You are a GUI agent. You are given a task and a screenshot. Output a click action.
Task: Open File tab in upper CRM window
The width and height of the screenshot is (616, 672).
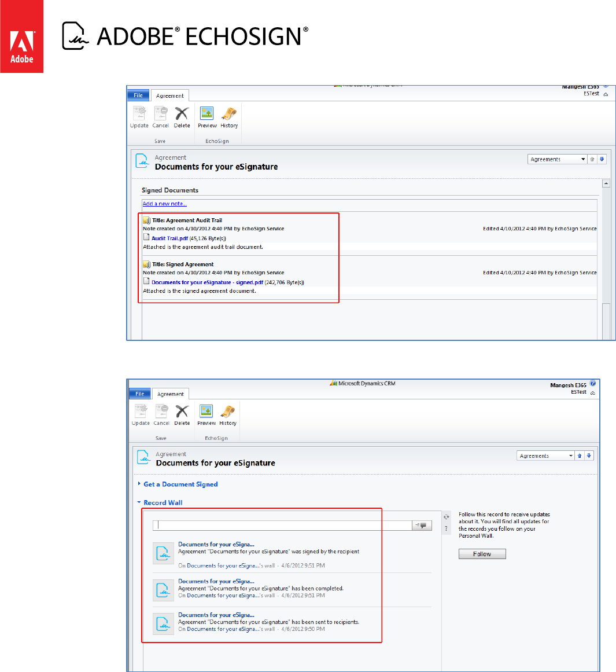pos(138,95)
